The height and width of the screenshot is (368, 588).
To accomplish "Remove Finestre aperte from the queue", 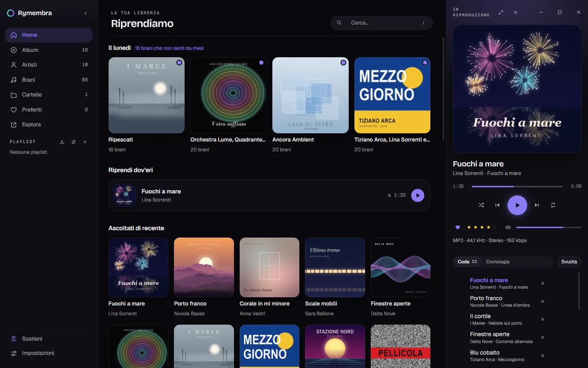I will 543,337.
